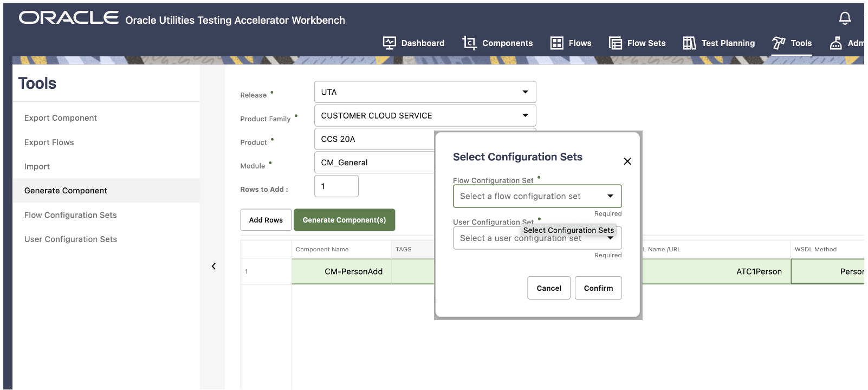Click the WSDL Method cell in row 1

pos(827,271)
